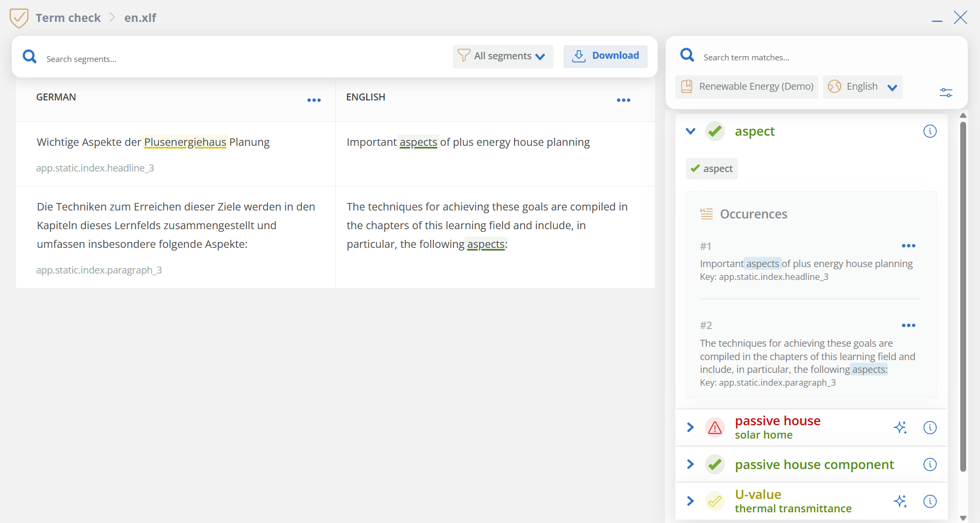Click occurrence #1 text in Occurences
Screen dimensions: 980x523
coord(806,264)
